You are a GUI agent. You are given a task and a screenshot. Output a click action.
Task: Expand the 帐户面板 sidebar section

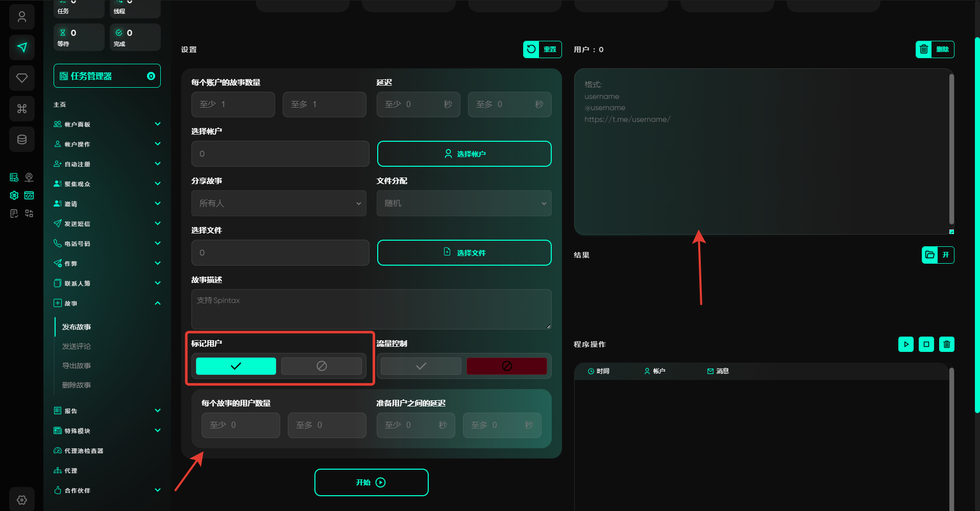click(107, 124)
